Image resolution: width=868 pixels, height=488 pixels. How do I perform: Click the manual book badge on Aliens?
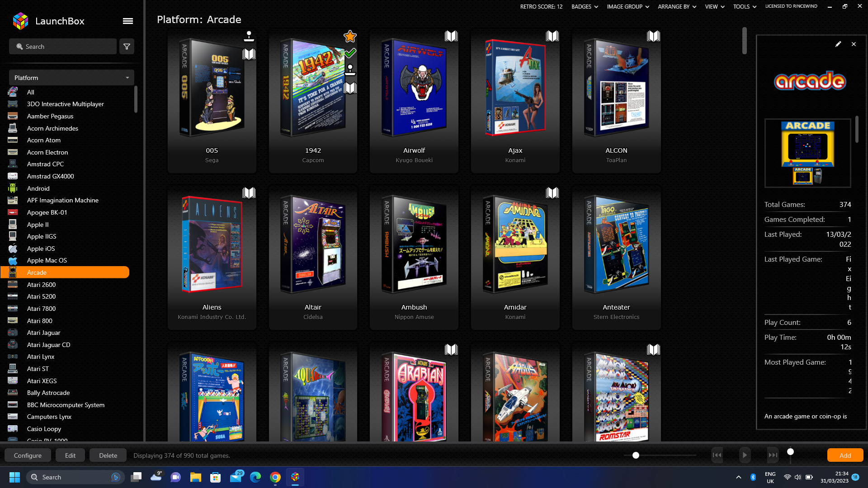(x=249, y=193)
